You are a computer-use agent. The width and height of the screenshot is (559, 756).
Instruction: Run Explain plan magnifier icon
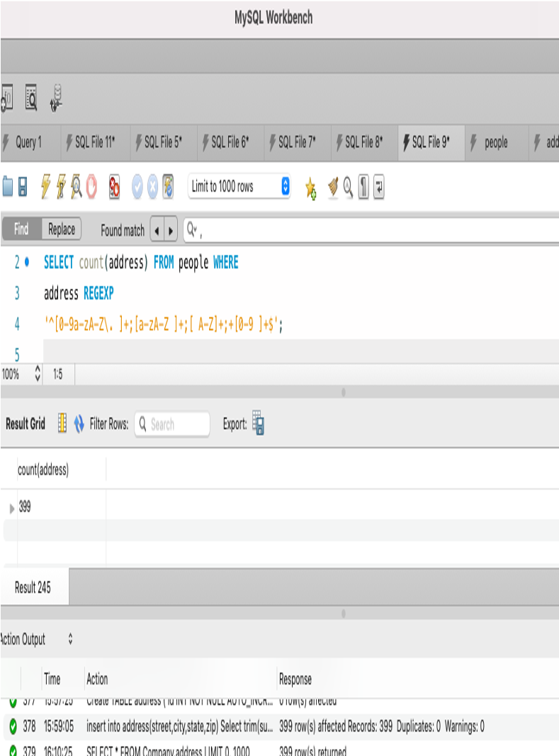77,187
